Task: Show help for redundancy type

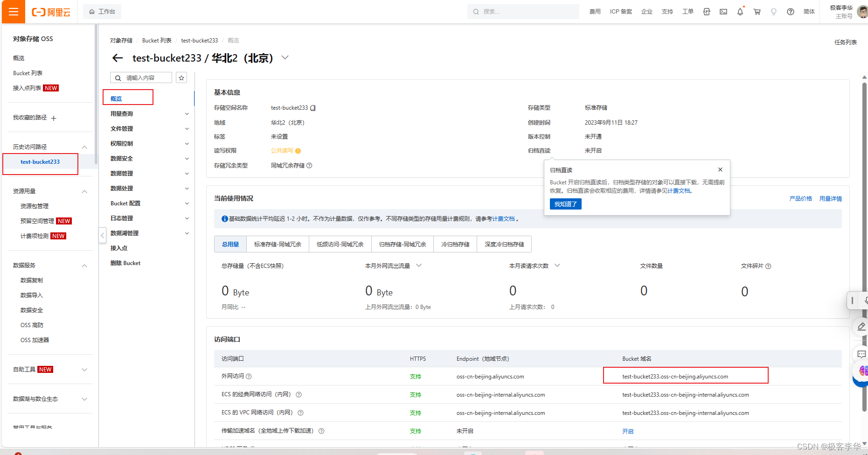Action: [x=309, y=166]
